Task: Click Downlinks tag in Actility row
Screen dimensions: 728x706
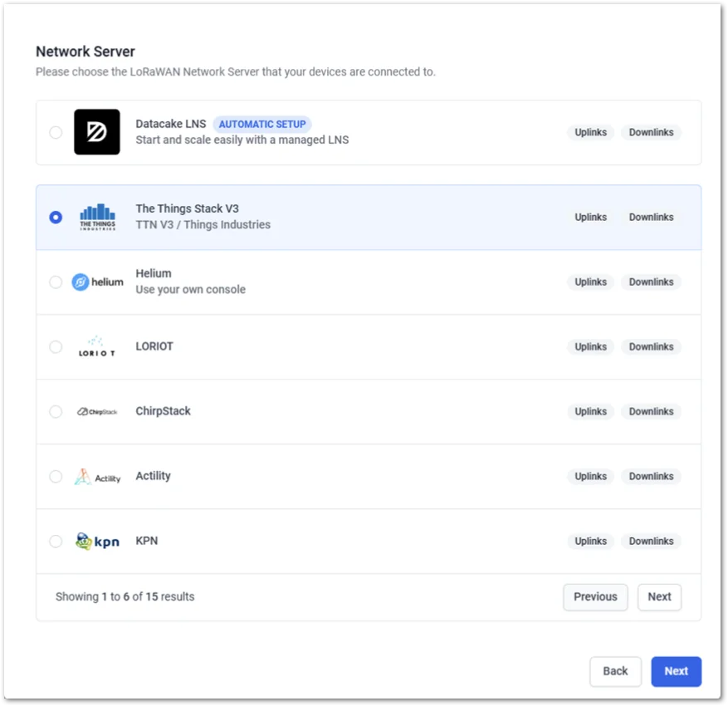Action: (651, 477)
